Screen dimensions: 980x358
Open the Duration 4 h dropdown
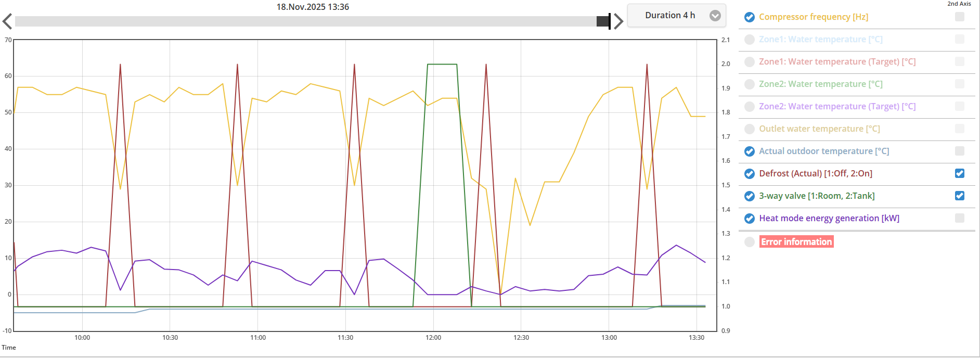[670, 16]
